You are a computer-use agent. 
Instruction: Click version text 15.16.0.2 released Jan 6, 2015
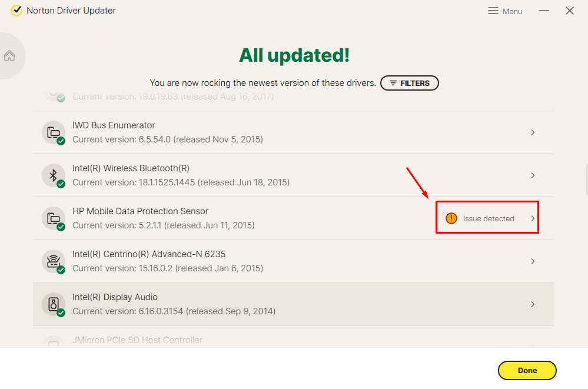(x=168, y=268)
